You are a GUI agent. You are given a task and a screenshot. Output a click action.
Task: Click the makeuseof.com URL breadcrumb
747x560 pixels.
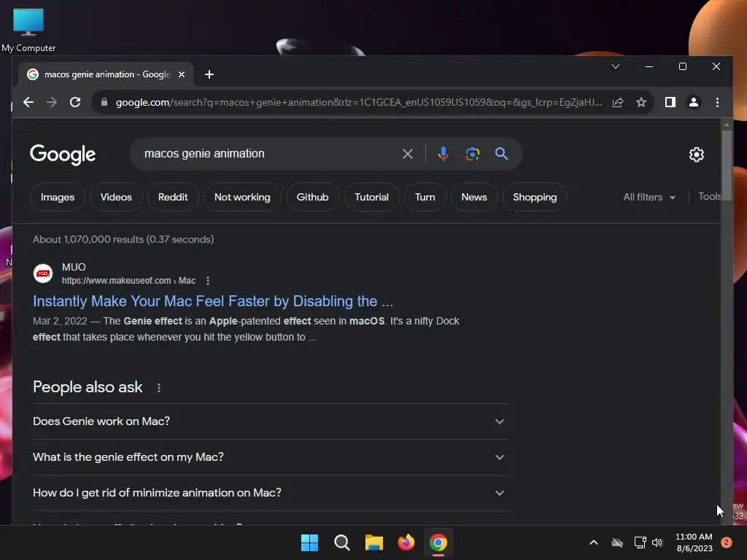(128, 281)
